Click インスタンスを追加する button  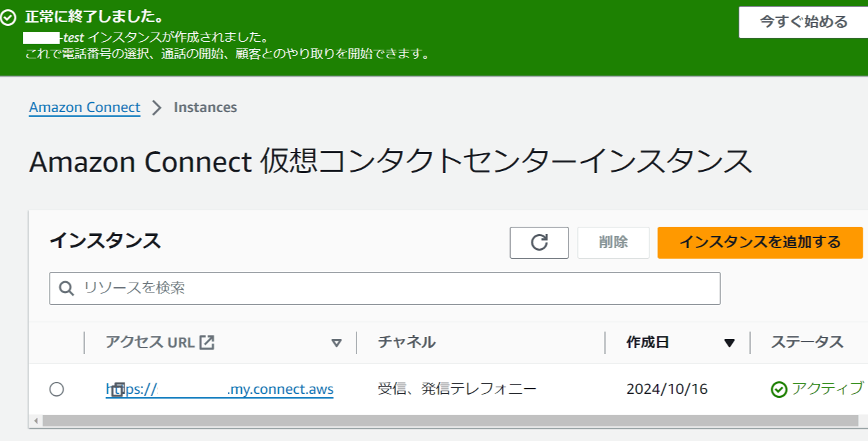(760, 243)
